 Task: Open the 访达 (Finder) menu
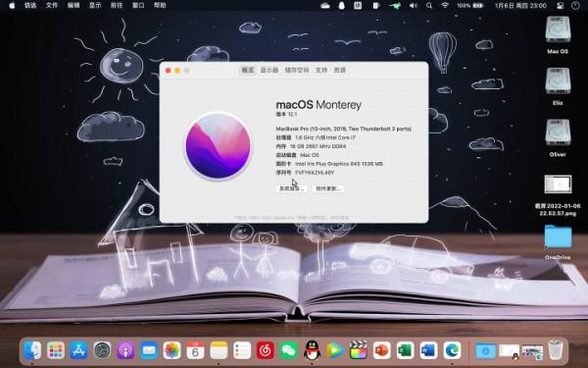[x=30, y=5]
